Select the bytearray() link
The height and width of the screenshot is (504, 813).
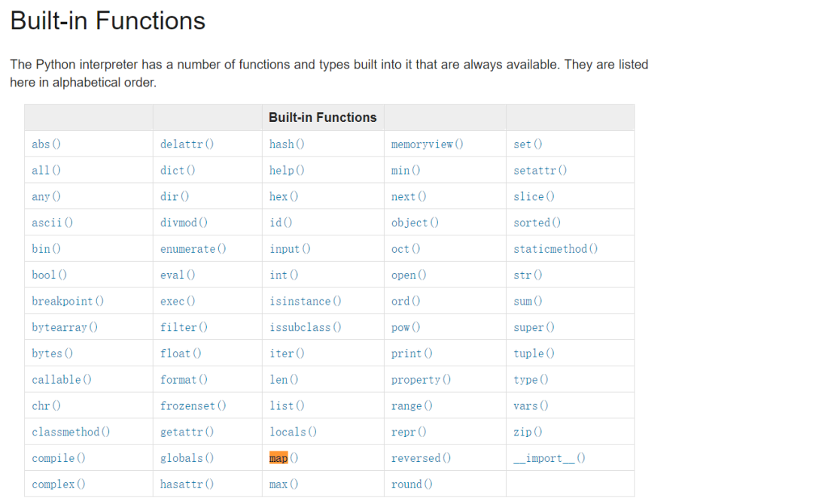64,327
